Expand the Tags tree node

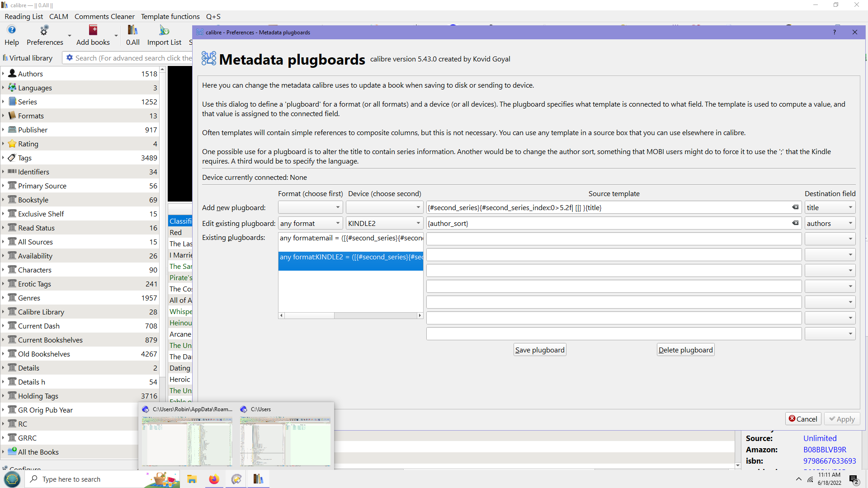3,157
